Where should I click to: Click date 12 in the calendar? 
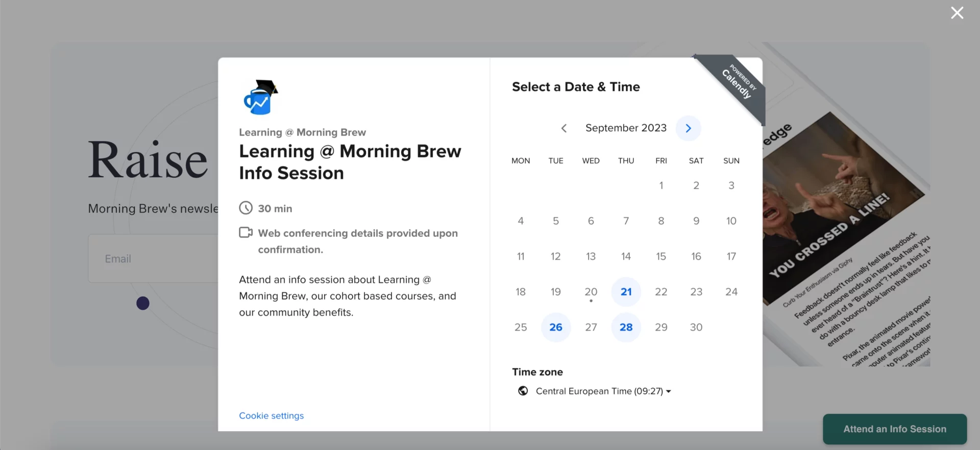point(556,256)
